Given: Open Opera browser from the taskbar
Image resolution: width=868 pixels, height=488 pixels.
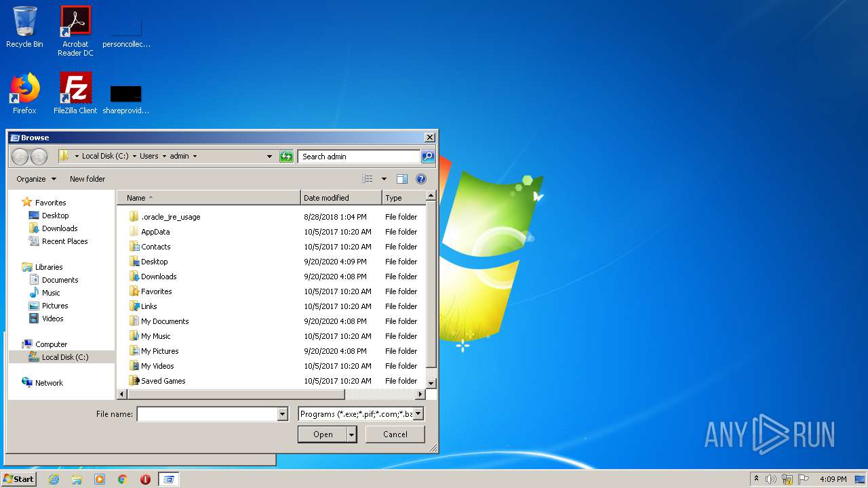Looking at the screenshot, I should 145,479.
